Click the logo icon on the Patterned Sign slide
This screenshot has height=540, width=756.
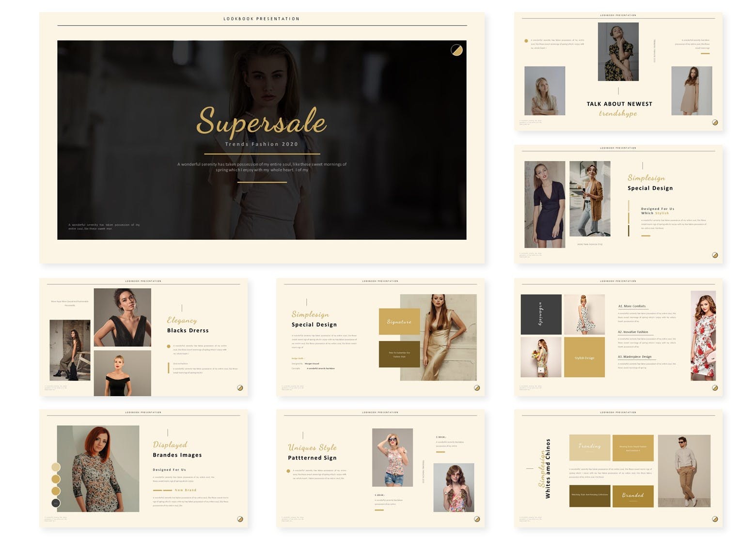(x=477, y=519)
